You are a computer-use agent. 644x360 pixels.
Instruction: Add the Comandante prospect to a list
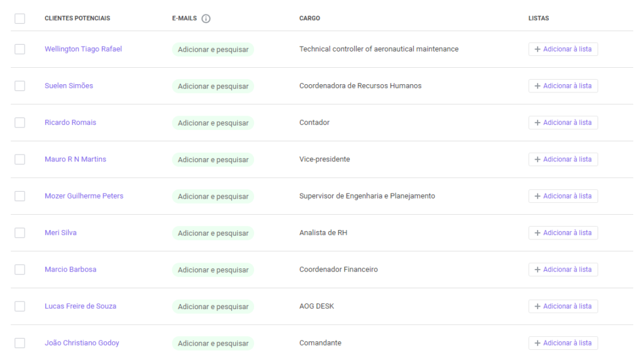tap(563, 343)
